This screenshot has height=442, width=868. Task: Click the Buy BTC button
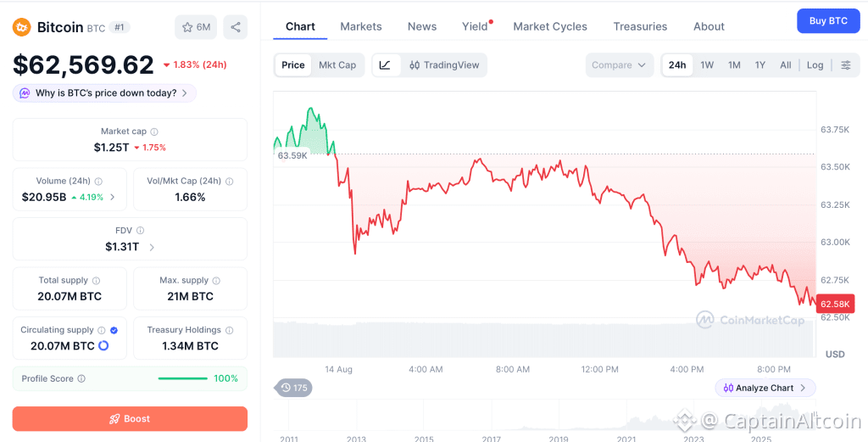pos(828,21)
